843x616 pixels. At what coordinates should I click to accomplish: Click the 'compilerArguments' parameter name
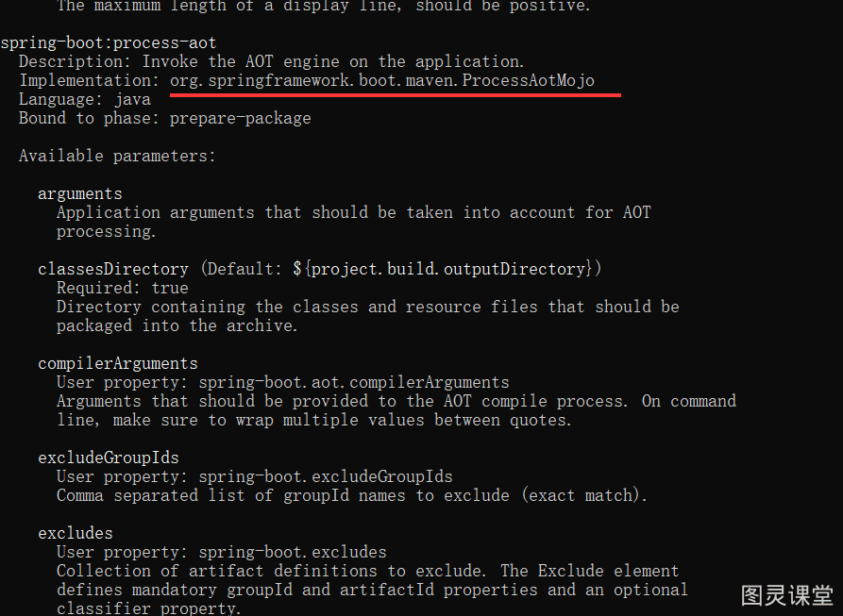pyautogui.click(x=118, y=363)
